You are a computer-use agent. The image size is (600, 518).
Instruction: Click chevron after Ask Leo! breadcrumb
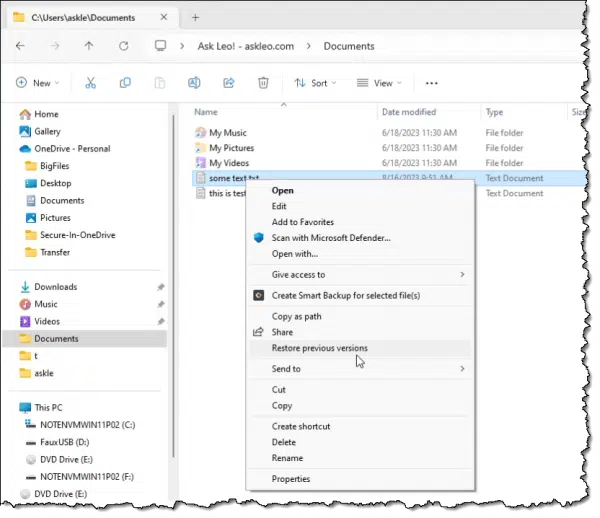tap(308, 46)
